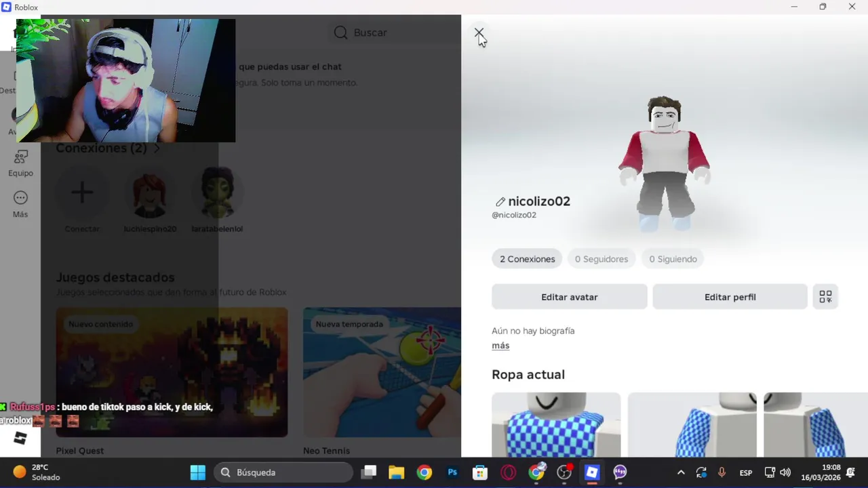Screen dimensions: 868x488
Task: Open the Windows Start menu
Action: click(198, 472)
